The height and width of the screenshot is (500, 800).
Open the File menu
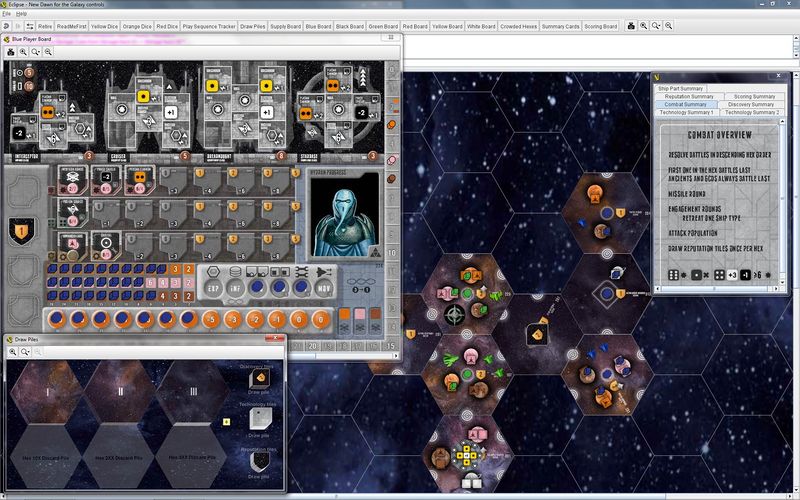6,14
